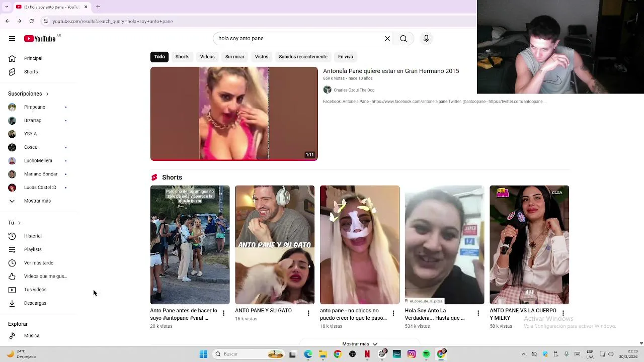Open Instagram from the taskbar
The height and width of the screenshot is (362, 644).
pos(412,354)
